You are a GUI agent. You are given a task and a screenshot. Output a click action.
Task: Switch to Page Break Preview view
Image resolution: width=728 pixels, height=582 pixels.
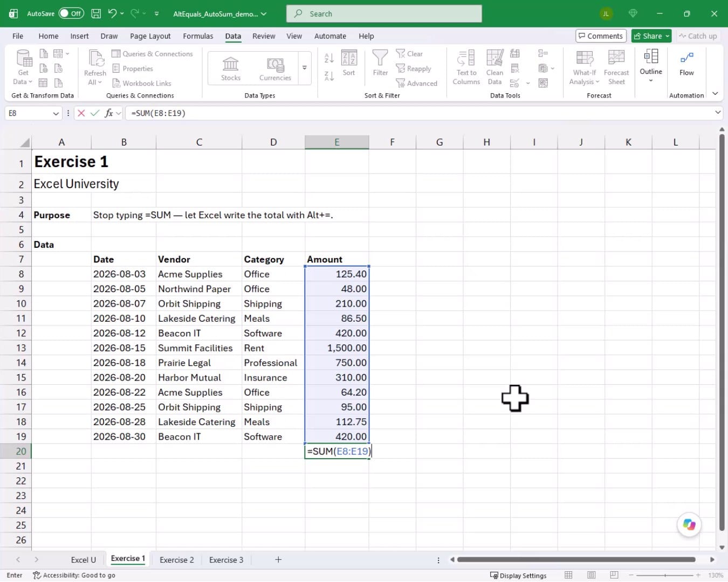(x=614, y=575)
